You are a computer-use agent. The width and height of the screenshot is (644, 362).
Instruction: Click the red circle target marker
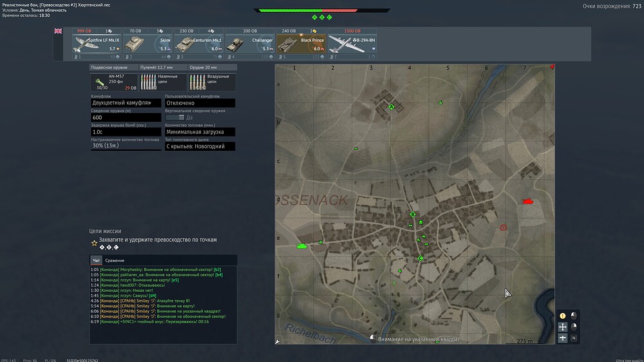coord(503,227)
